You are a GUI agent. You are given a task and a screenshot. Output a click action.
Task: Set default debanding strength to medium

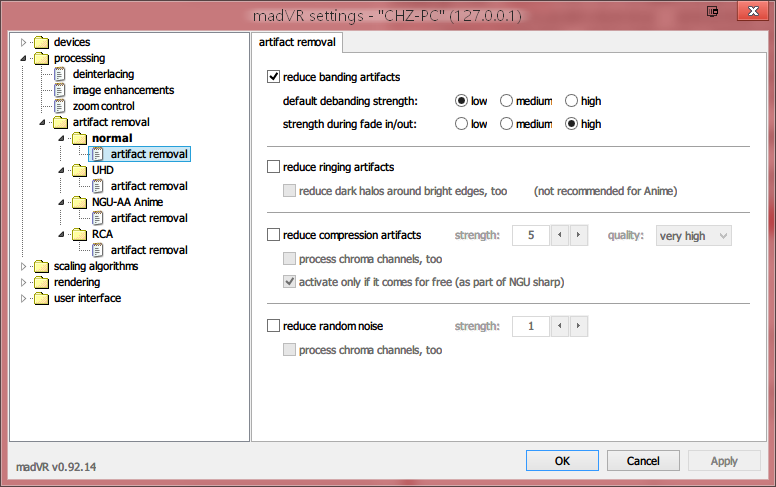tap(506, 101)
